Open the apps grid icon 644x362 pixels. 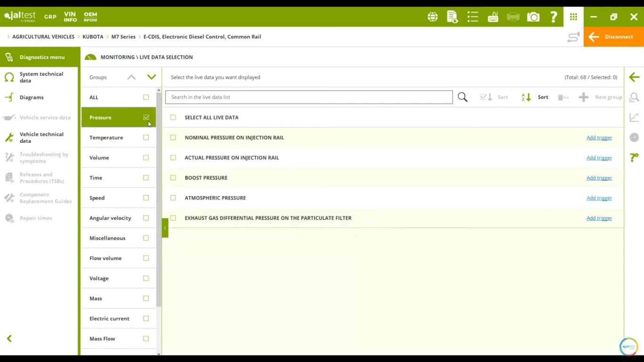(x=573, y=17)
